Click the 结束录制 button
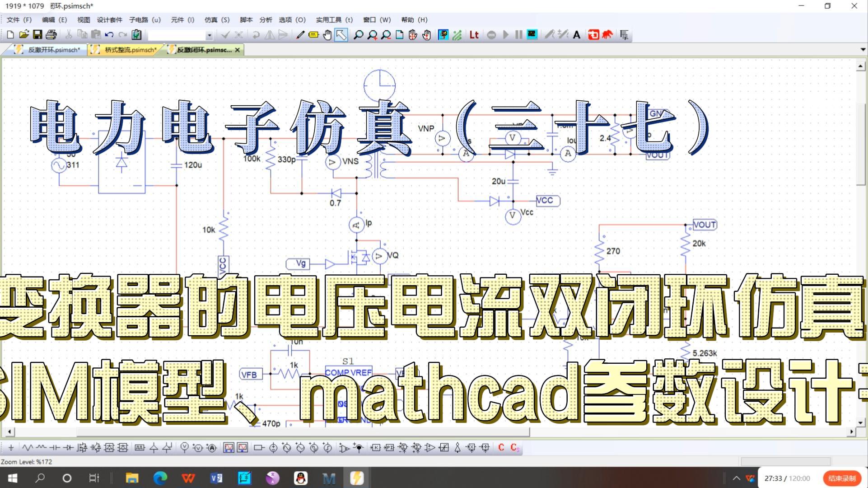Screen dimensions: 868x488 841,478
